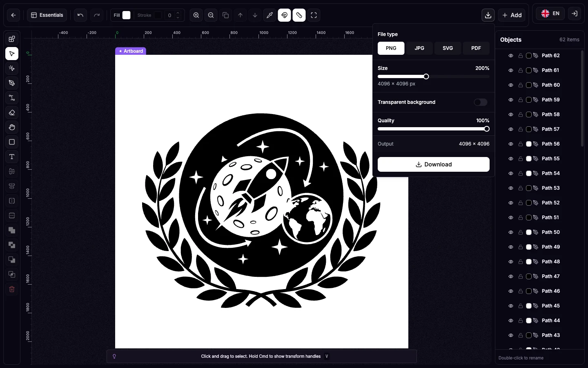588x368 pixels.
Task: Click the Size slider handle
Action: (426, 76)
